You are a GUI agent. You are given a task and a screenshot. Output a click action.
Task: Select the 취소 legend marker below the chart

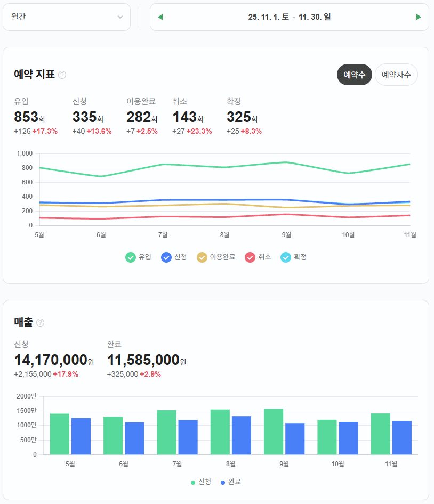249,257
